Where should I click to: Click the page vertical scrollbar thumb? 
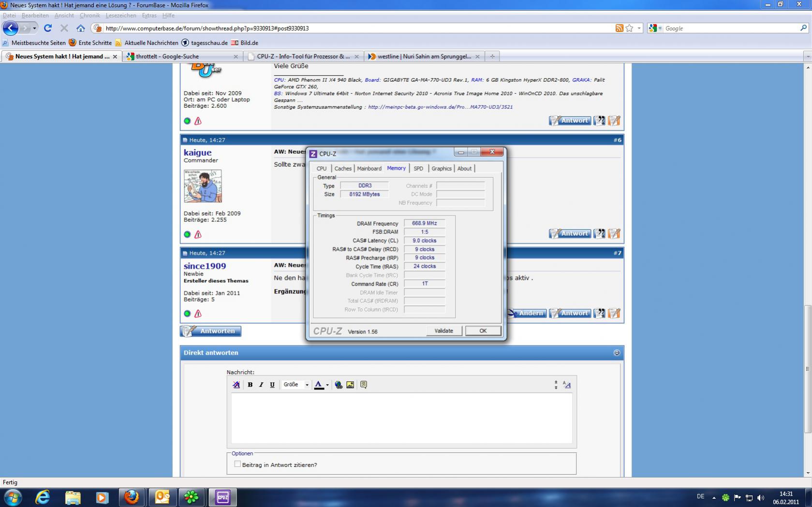pos(807,369)
